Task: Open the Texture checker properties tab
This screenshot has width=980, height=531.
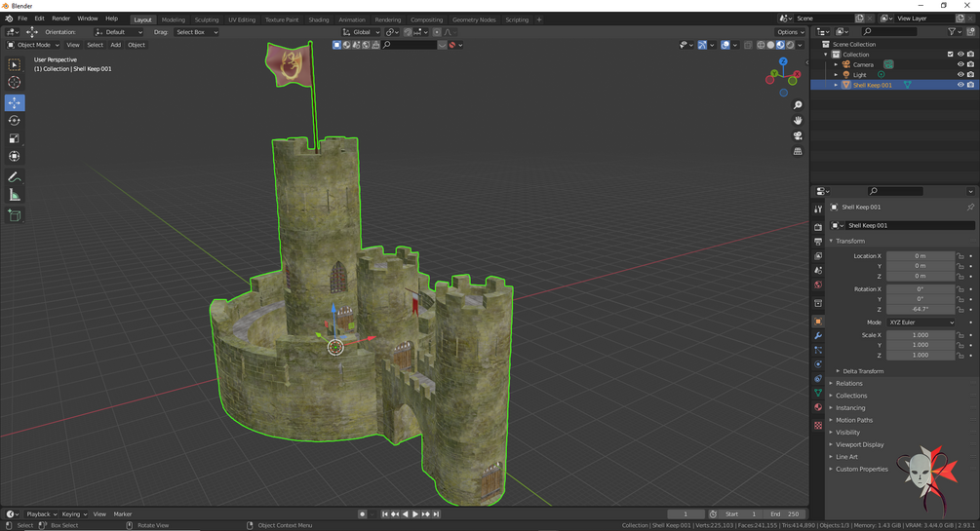Action: tap(818, 426)
